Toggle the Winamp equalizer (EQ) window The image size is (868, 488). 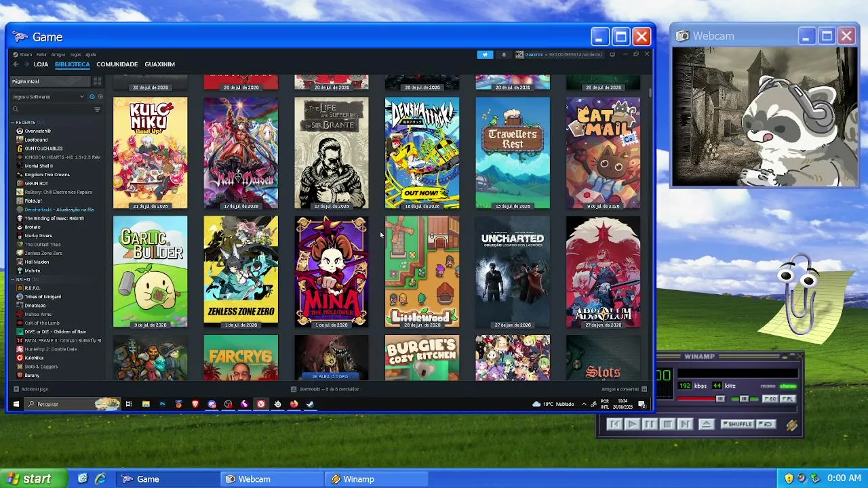pyautogui.click(x=770, y=399)
